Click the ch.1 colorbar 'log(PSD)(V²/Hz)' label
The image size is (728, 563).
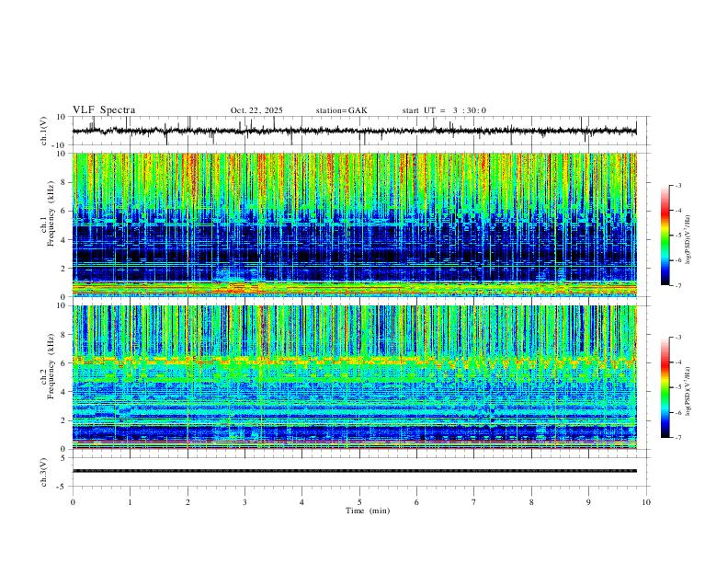pyautogui.click(x=688, y=240)
